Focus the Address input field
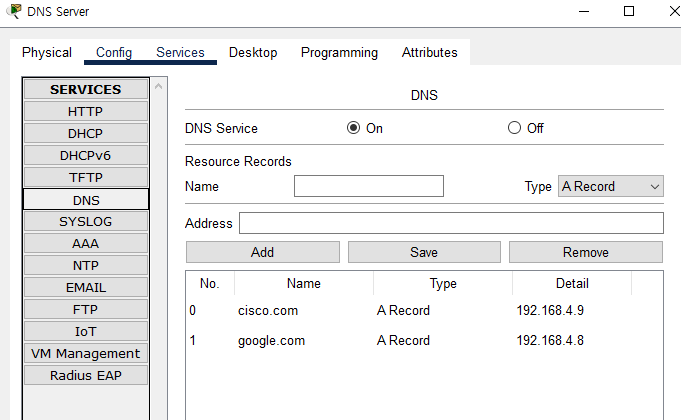 [451, 223]
